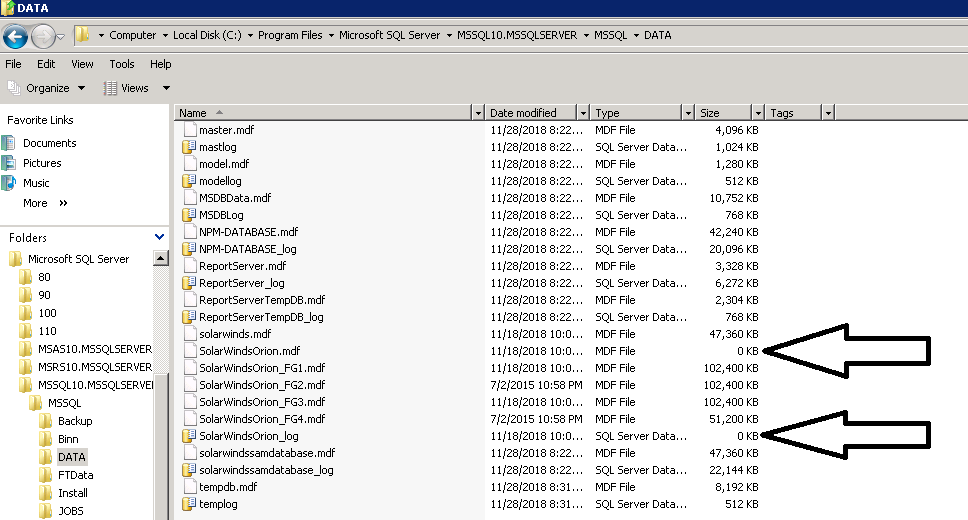Click the Views toolbar button
Viewport: 968px width, 520px height.
[127, 88]
